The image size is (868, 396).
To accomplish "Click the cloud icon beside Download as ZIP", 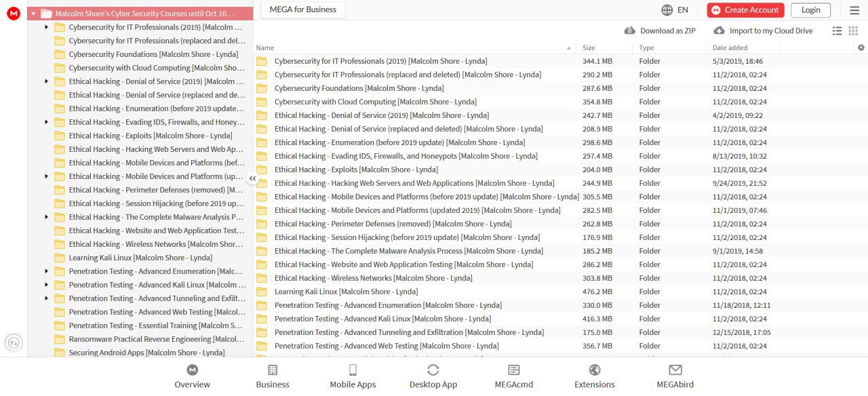I will 629,31.
